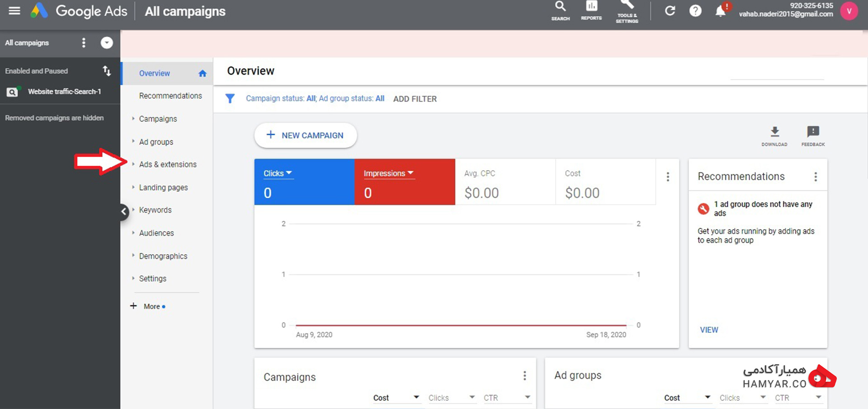Open the Overview page
This screenshot has height=409, width=868.
[x=155, y=73]
